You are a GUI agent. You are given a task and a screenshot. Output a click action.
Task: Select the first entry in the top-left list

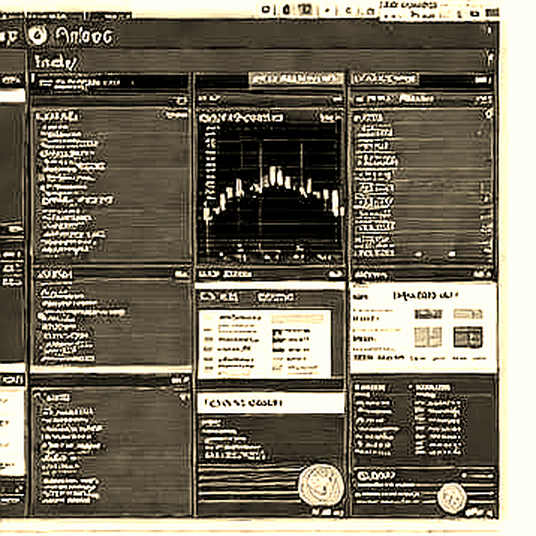click(55, 127)
